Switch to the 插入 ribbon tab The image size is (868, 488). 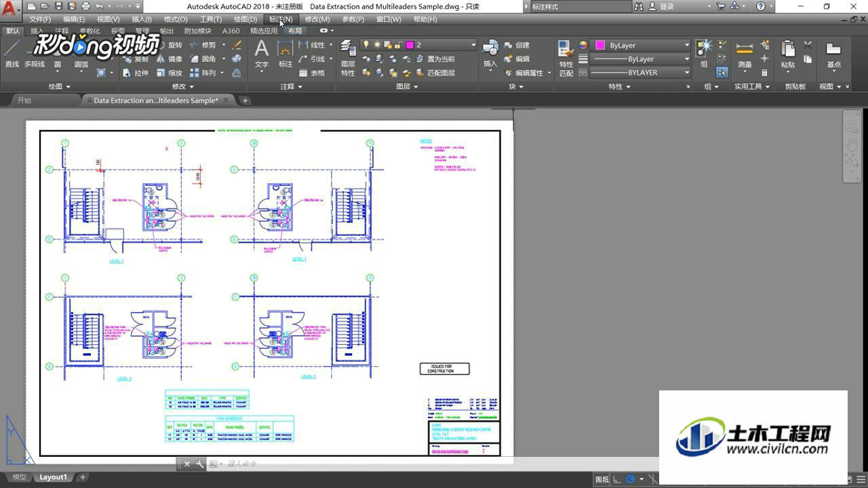(x=37, y=31)
